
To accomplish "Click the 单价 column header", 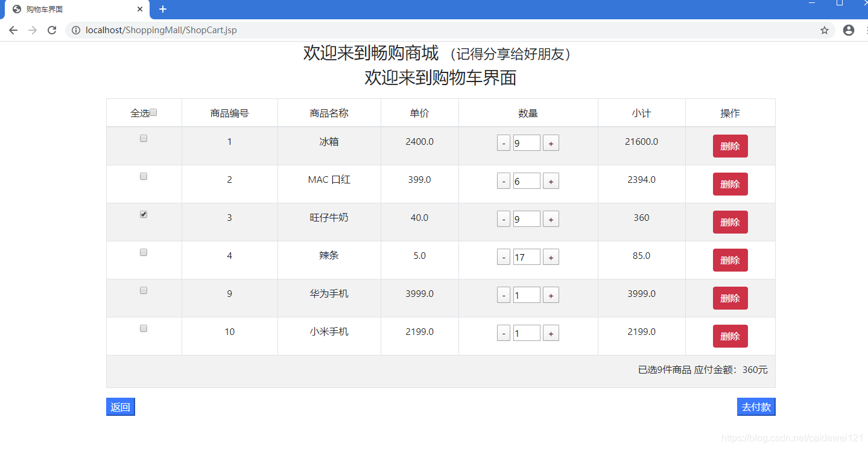I will tap(420, 113).
